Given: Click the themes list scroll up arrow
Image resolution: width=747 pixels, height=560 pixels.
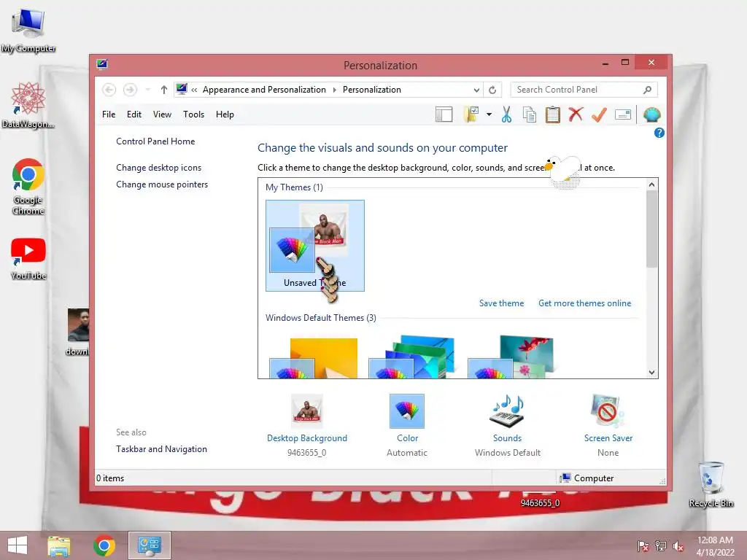Looking at the screenshot, I should click(x=651, y=184).
